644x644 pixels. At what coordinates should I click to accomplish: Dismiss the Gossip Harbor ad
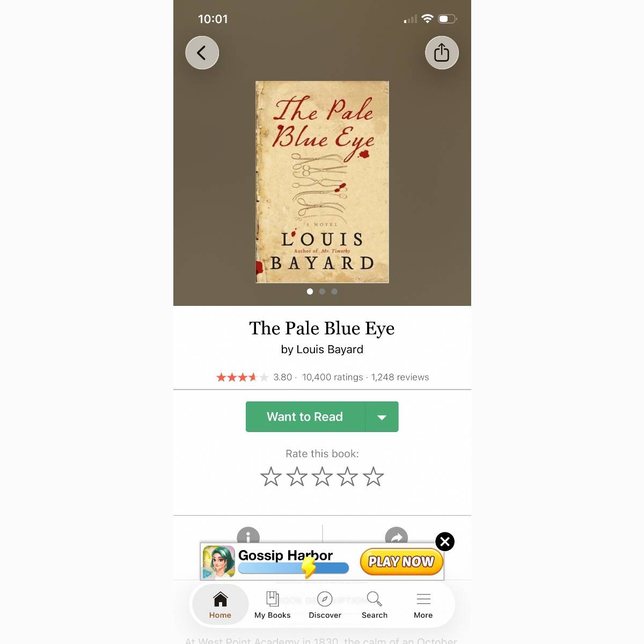[x=445, y=541]
